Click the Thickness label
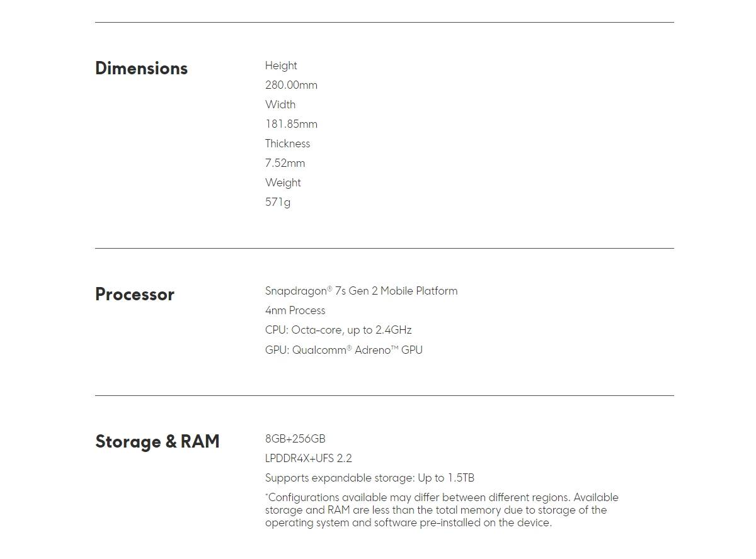This screenshot has height=559, width=756. click(x=287, y=144)
